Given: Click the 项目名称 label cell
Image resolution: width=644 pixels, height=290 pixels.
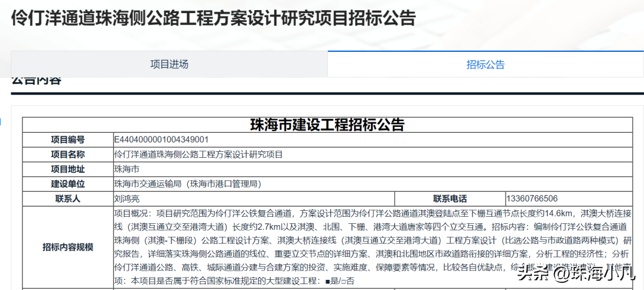Looking at the screenshot, I should pos(68,155).
